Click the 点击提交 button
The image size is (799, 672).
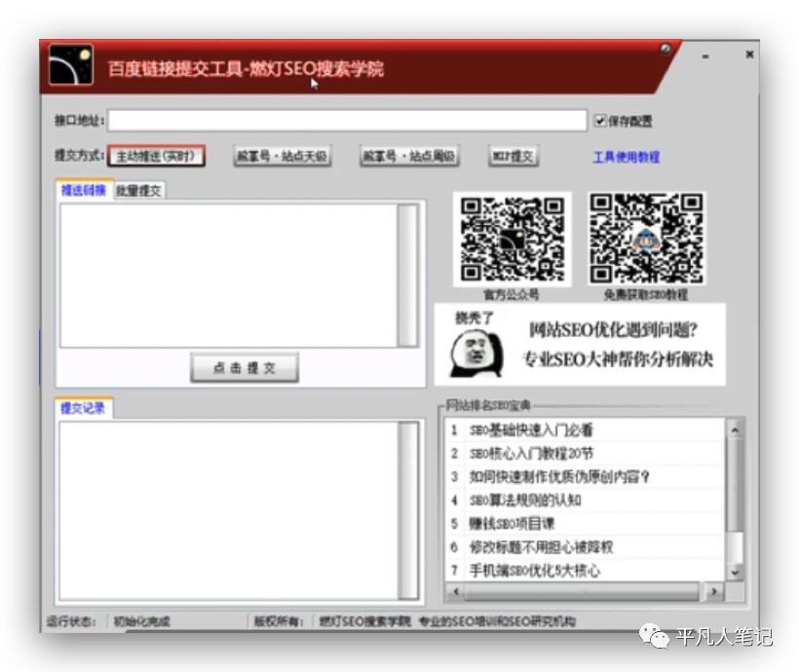pyautogui.click(x=245, y=367)
